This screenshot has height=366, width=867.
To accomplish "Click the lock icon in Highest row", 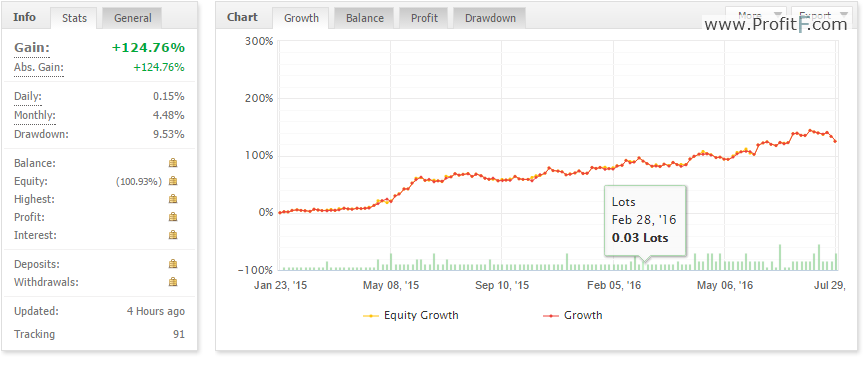I will tap(173, 199).
